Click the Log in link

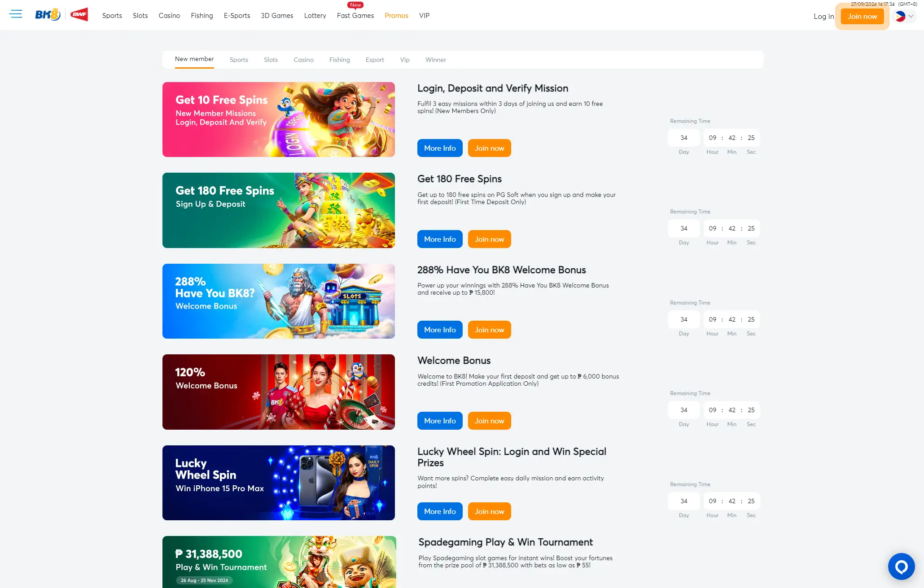click(823, 16)
